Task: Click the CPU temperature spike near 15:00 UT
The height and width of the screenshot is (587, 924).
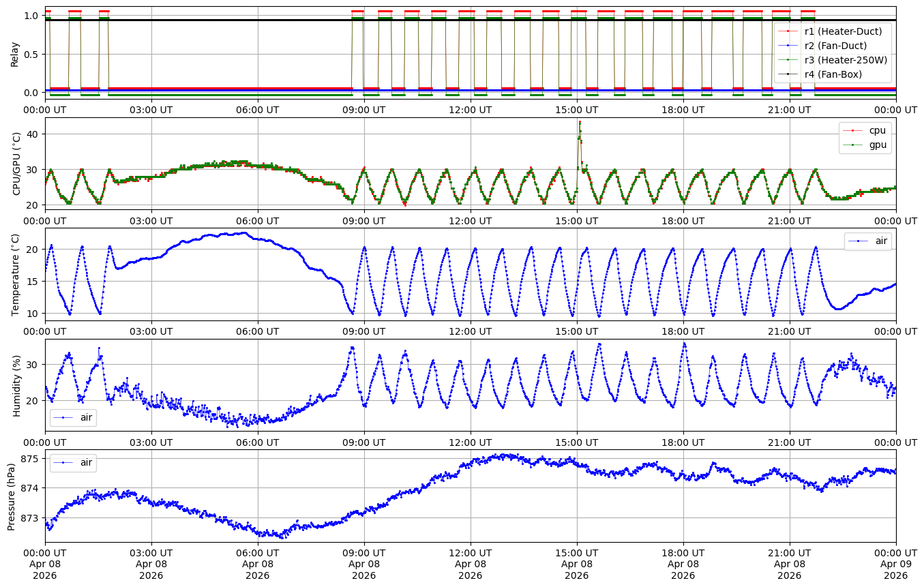Action: pos(580,123)
